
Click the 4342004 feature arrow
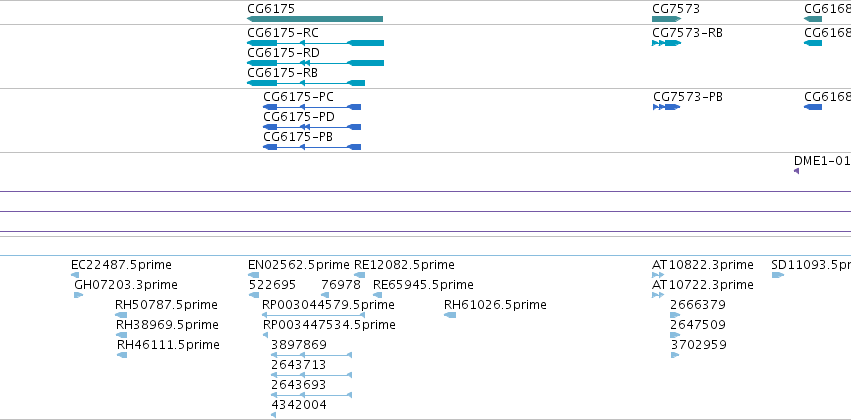point(274,415)
